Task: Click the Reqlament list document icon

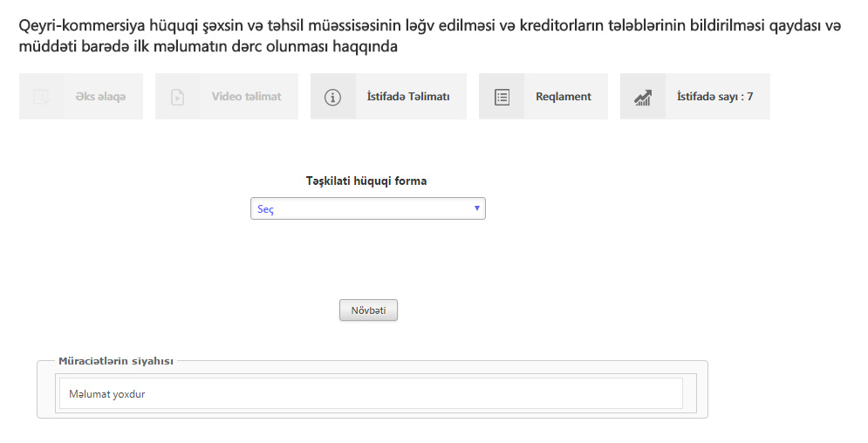Action: click(502, 98)
